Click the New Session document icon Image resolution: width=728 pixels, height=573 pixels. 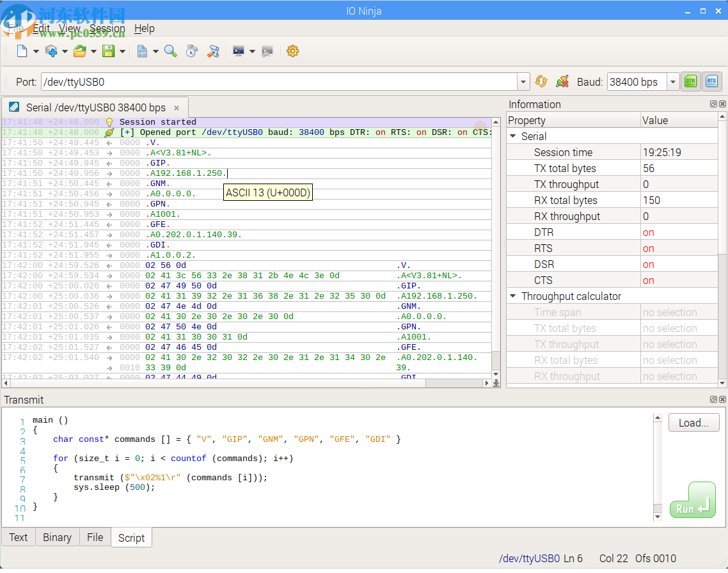point(22,51)
